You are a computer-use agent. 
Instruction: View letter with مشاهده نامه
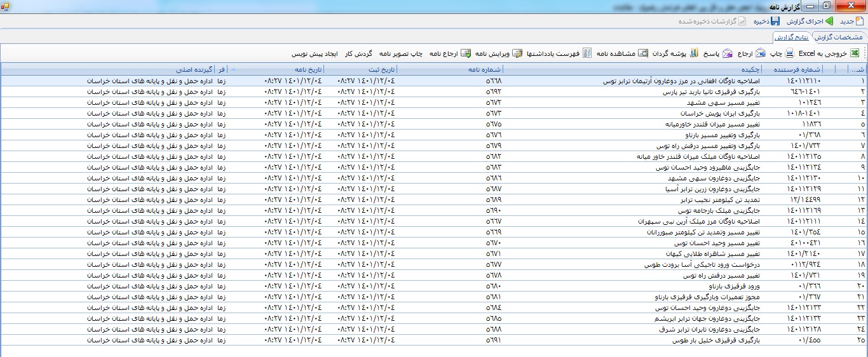pos(621,53)
